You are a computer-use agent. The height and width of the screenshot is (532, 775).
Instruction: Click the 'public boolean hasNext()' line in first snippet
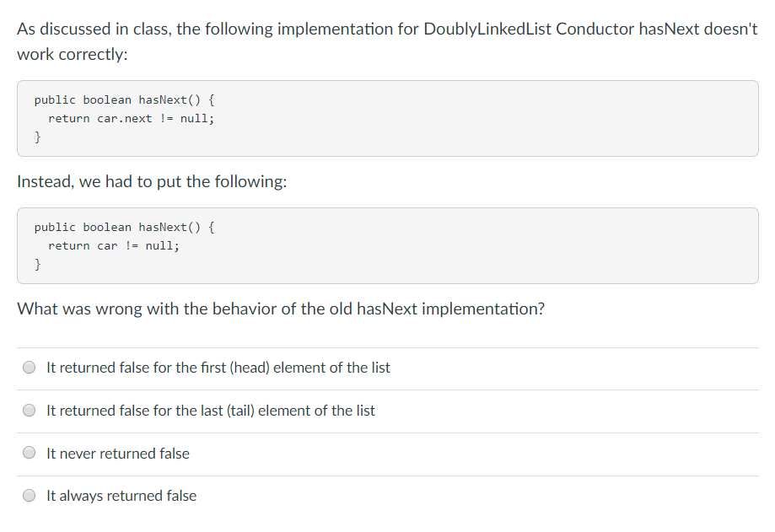[123, 99]
